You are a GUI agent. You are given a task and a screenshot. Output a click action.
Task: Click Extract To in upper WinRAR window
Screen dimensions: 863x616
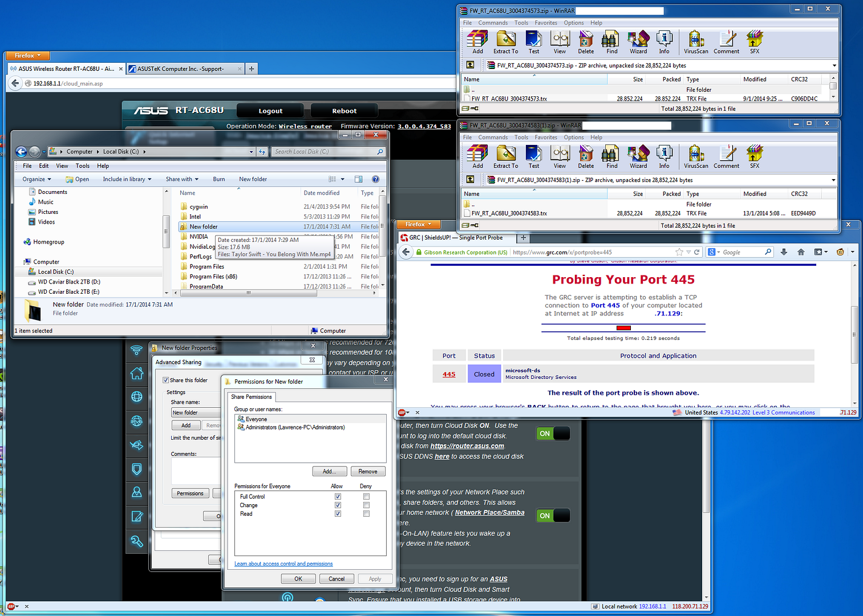point(505,41)
